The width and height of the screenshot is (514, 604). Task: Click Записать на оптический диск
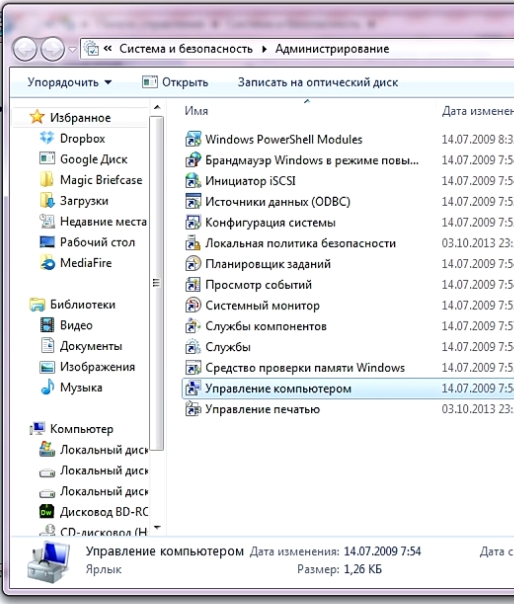click(x=318, y=82)
